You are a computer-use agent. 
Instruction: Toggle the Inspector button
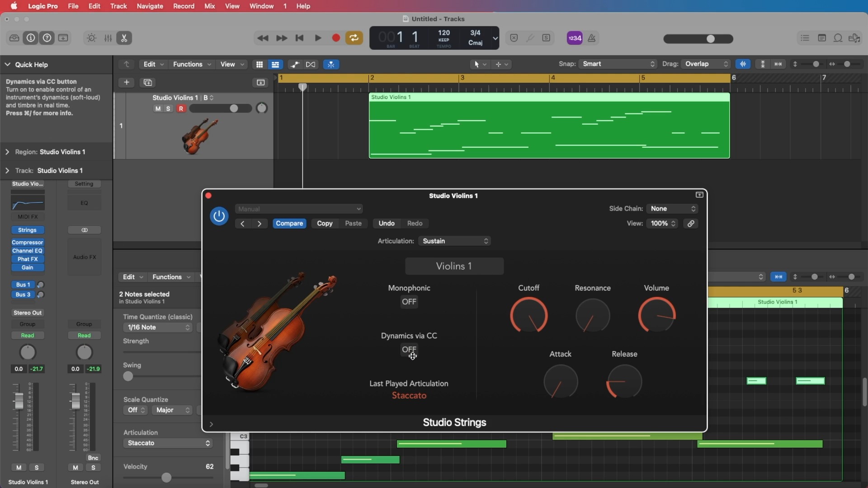(31, 38)
